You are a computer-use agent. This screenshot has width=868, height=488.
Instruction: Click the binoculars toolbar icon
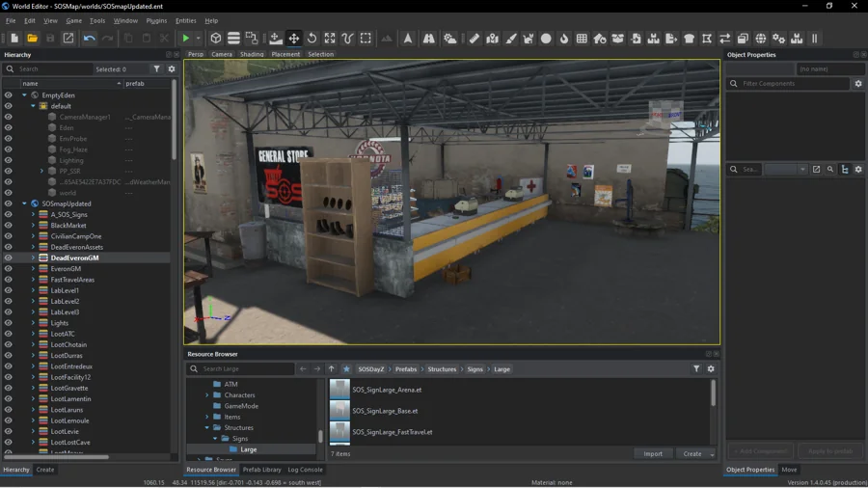[429, 39]
